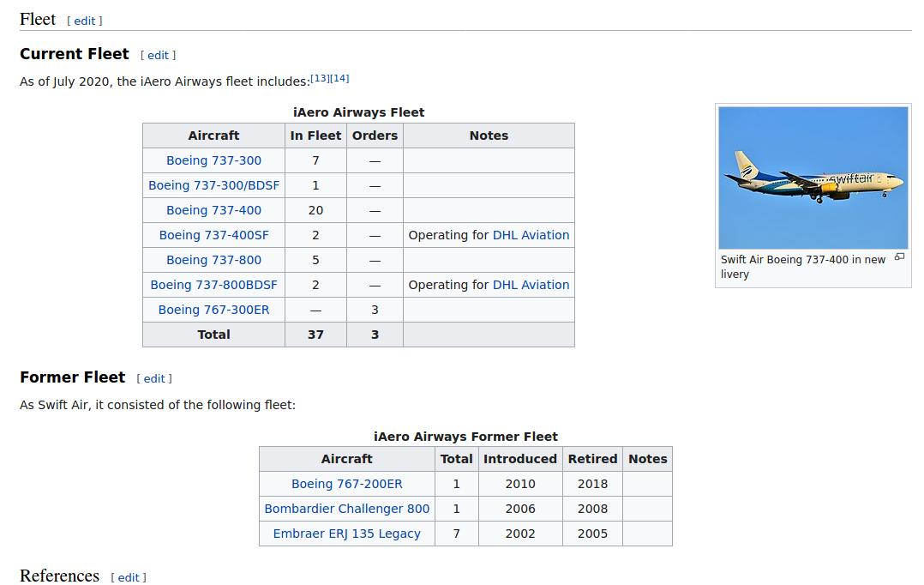Screen dimensions: 924x585
Task: Select the 'Orders' column header
Action: pyautogui.click(x=375, y=136)
